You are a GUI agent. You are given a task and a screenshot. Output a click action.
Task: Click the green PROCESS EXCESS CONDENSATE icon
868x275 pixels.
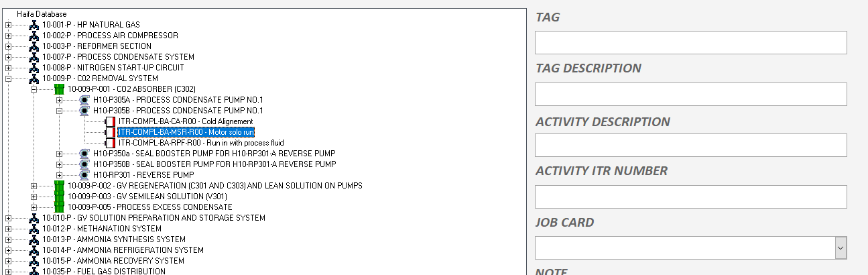point(59,207)
